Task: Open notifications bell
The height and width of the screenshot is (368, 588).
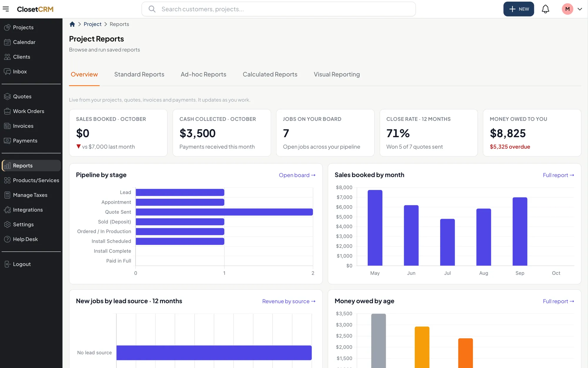Action: tap(545, 9)
